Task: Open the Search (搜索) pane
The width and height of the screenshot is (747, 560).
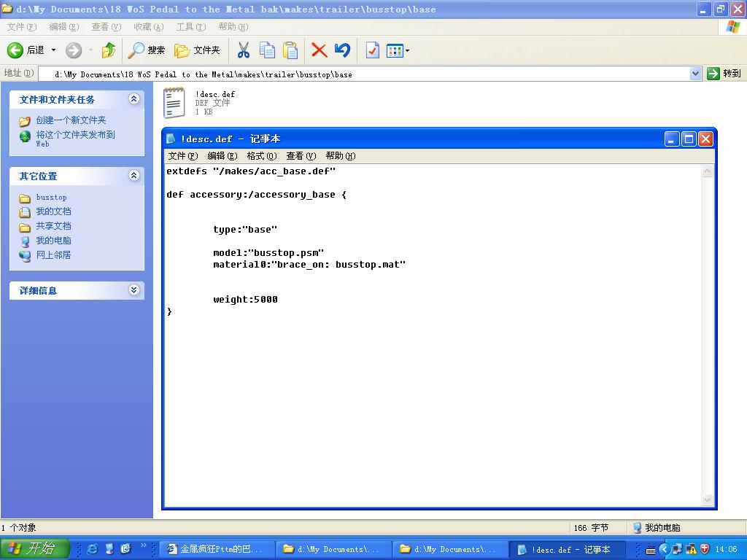Action: tap(147, 50)
